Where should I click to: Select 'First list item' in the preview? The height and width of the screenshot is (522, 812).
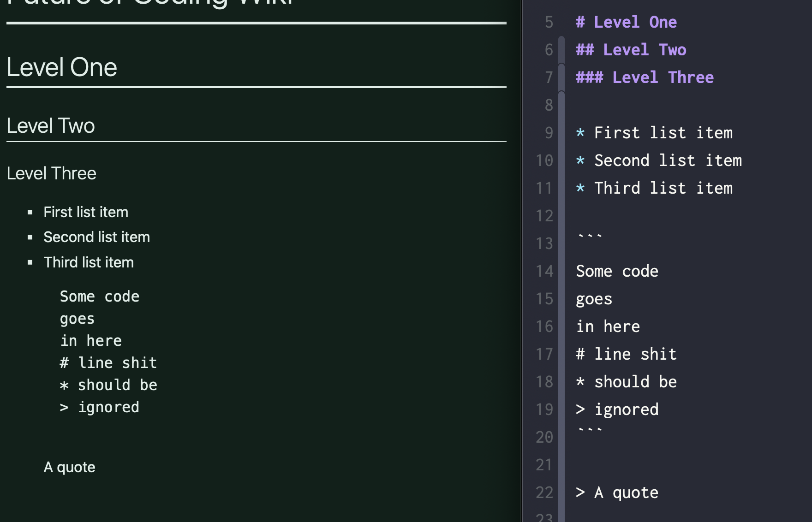(86, 212)
